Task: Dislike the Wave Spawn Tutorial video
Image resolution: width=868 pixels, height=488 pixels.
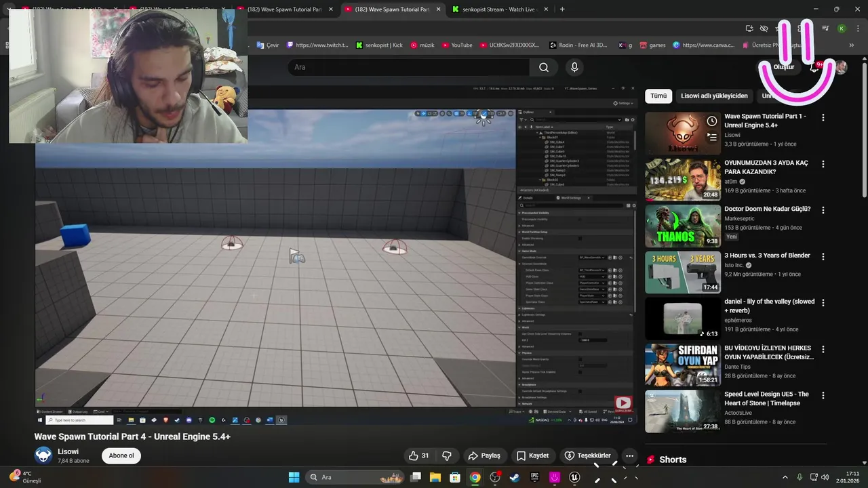Action: click(x=447, y=455)
